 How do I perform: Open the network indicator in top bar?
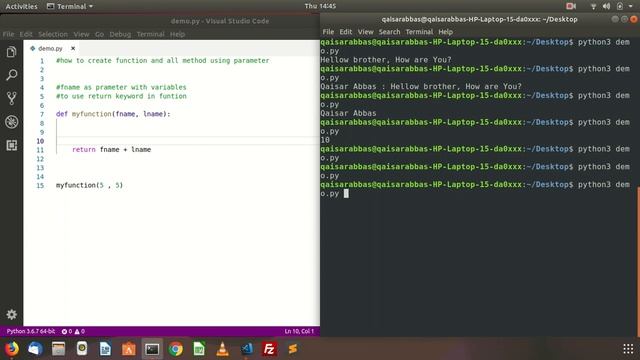tap(593, 6)
